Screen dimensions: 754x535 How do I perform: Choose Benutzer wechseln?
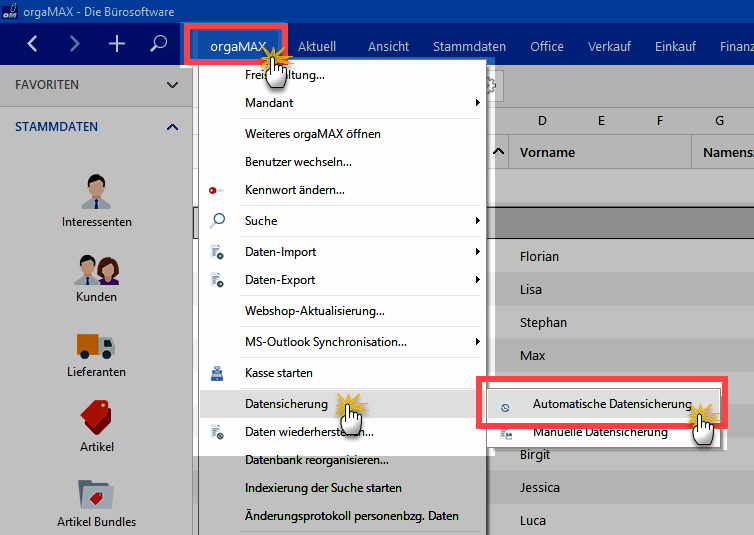(340, 162)
